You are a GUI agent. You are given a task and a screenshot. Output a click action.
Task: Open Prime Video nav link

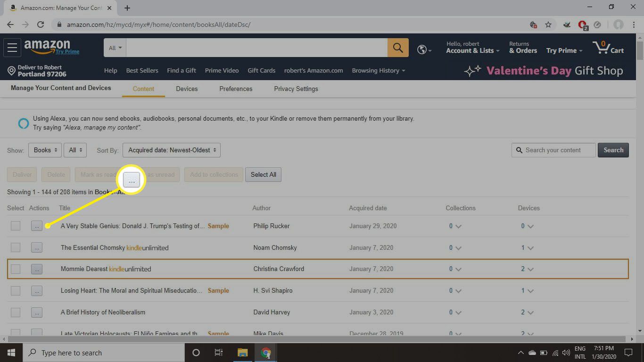(222, 71)
